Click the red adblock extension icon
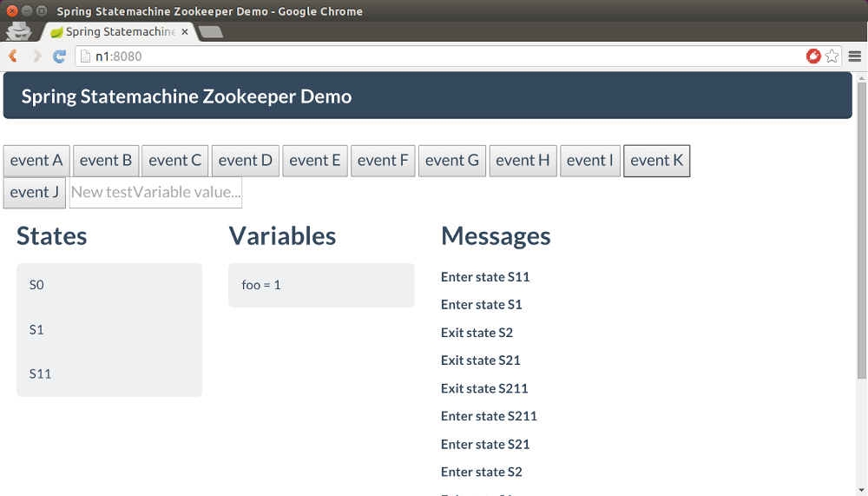Viewport: 868px width, 496px height. coord(813,56)
